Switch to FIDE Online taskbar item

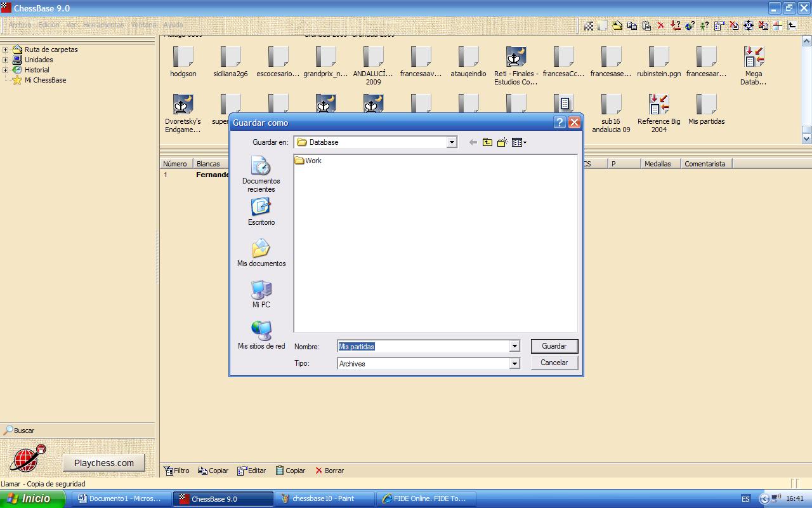pos(426,498)
